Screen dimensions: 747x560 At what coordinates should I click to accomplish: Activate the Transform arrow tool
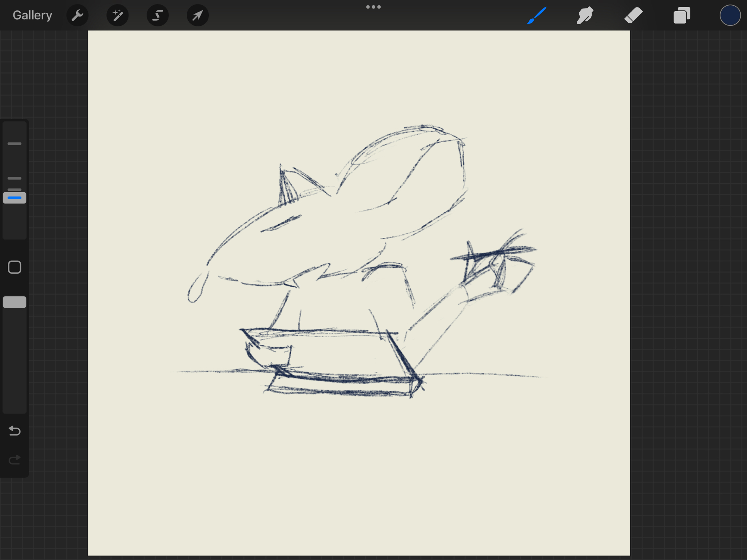[198, 15]
